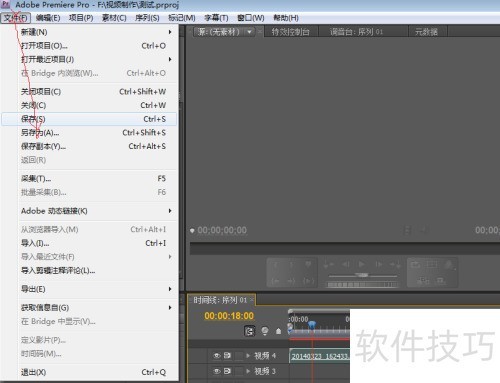Select the 时间线: 序列 01 tab
500x383 pixels.
click(x=220, y=300)
